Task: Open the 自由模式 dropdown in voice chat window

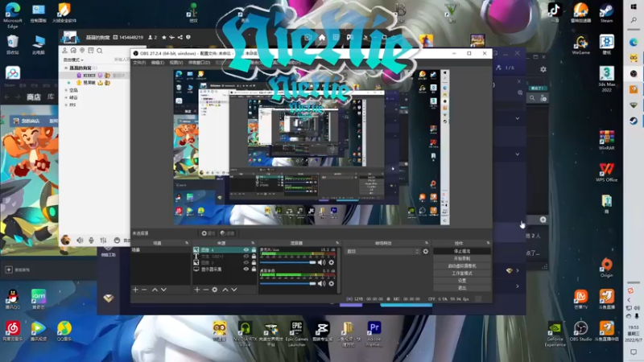Action: pyautogui.click(x=73, y=60)
